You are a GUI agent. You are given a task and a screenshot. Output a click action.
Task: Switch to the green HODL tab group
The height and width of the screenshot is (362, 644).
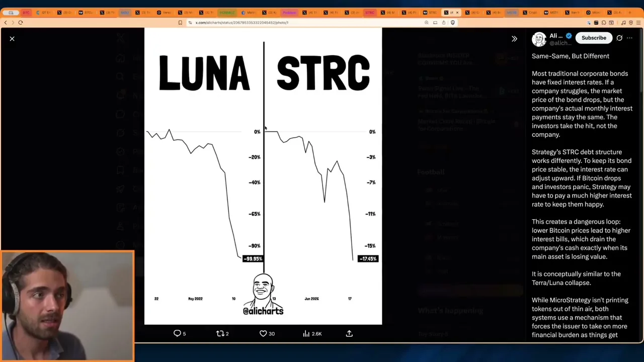point(227,13)
